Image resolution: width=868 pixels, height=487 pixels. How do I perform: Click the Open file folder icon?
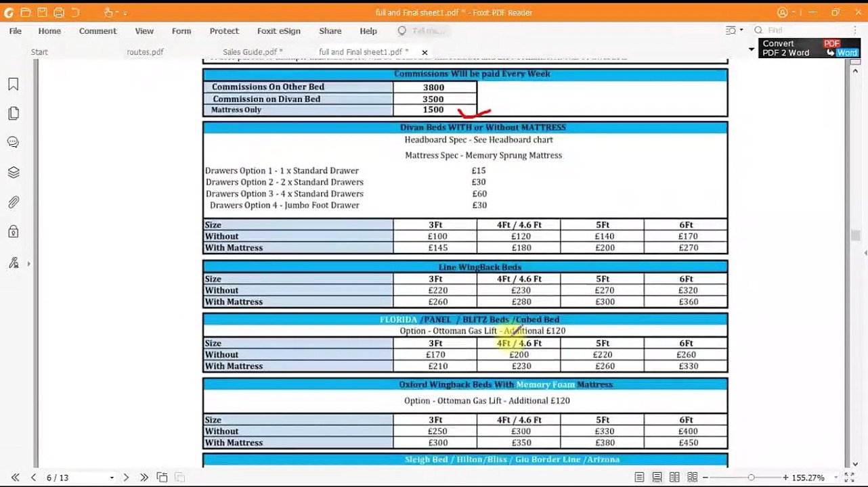pos(26,12)
